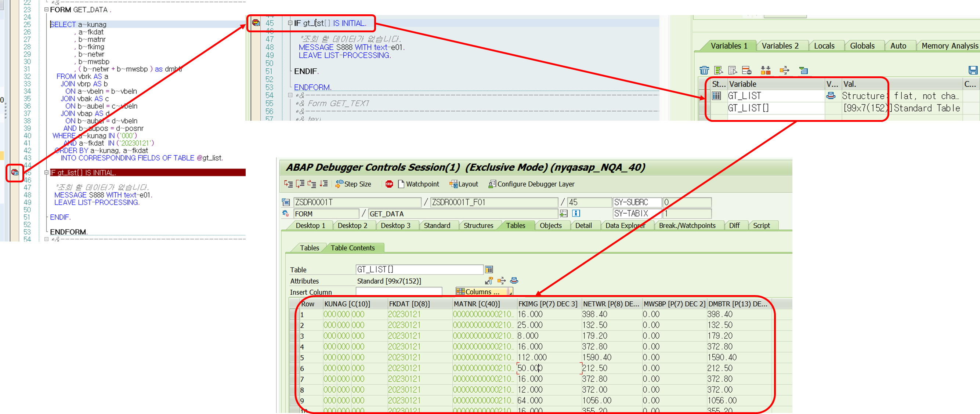This screenshot has height=414, width=980.
Task: Click the blue save icon in variables panel
Action: point(972,70)
